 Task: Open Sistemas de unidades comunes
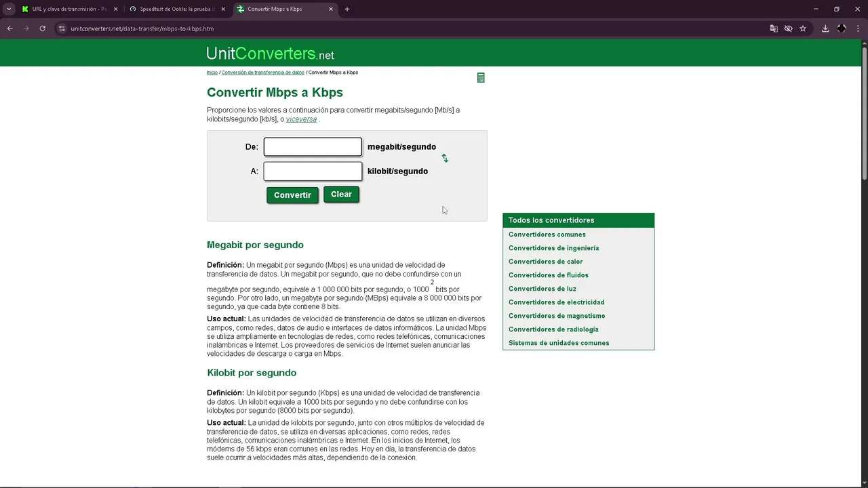click(x=559, y=343)
